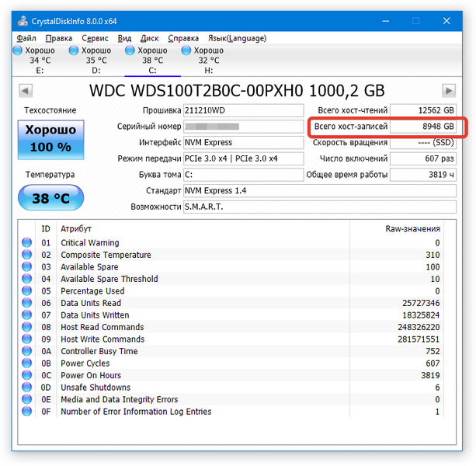Click the Хорошо 100 % health status button
476x466 pixels.
tap(50, 140)
